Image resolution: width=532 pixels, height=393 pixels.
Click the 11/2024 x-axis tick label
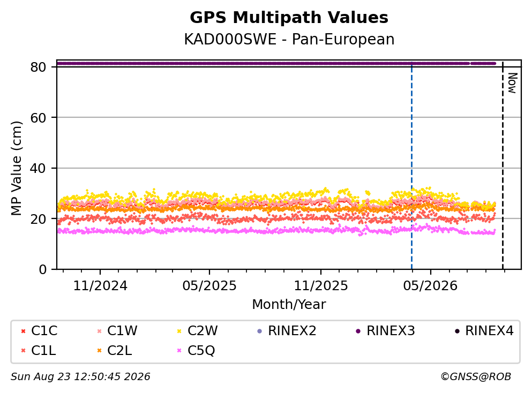(x=100, y=286)
